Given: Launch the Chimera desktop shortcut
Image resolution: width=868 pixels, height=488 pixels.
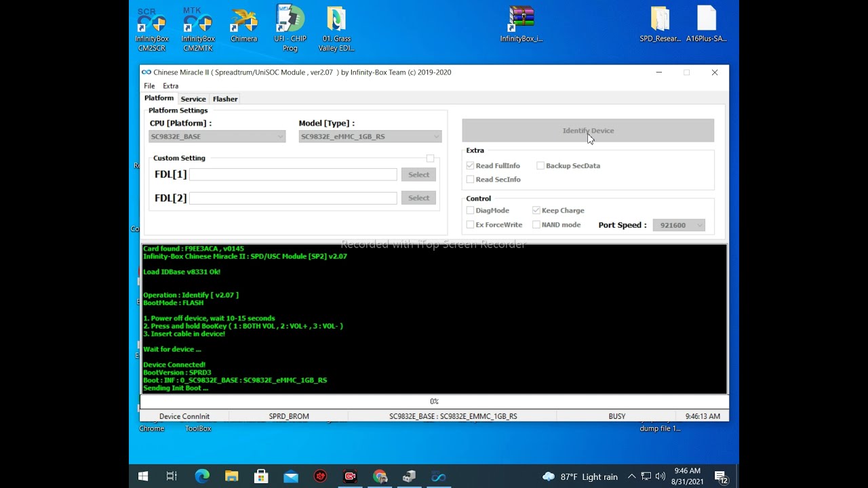Looking at the screenshot, I should tap(244, 25).
